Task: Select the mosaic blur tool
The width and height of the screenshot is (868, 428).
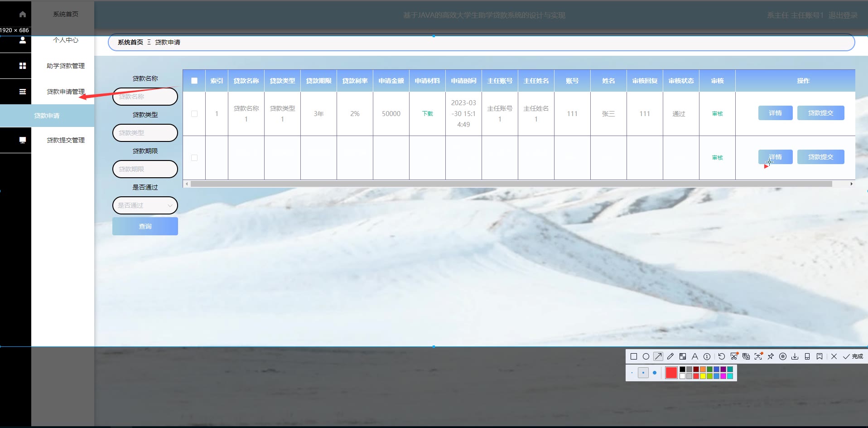Action: pos(683,356)
